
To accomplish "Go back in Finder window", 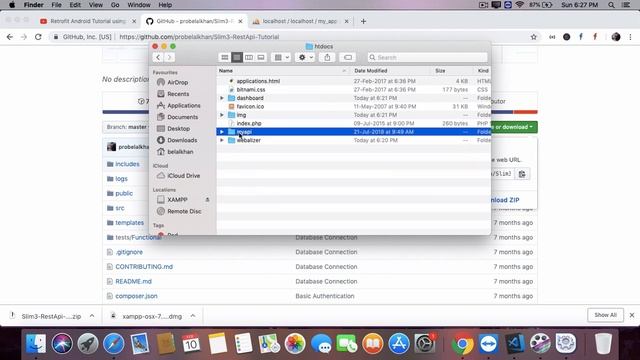I will [x=158, y=58].
